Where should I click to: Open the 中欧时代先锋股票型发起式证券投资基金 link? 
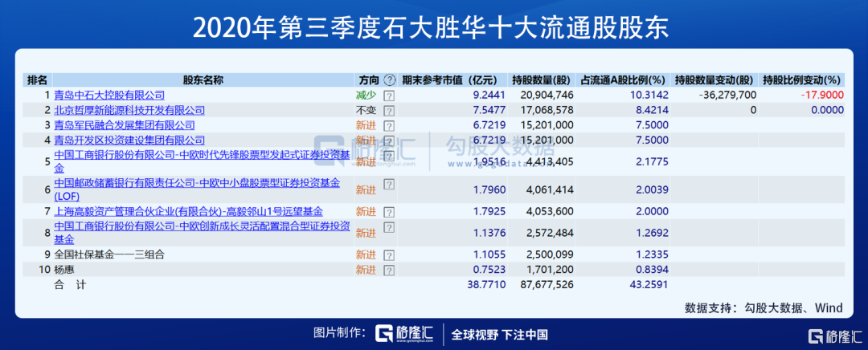tap(202, 161)
